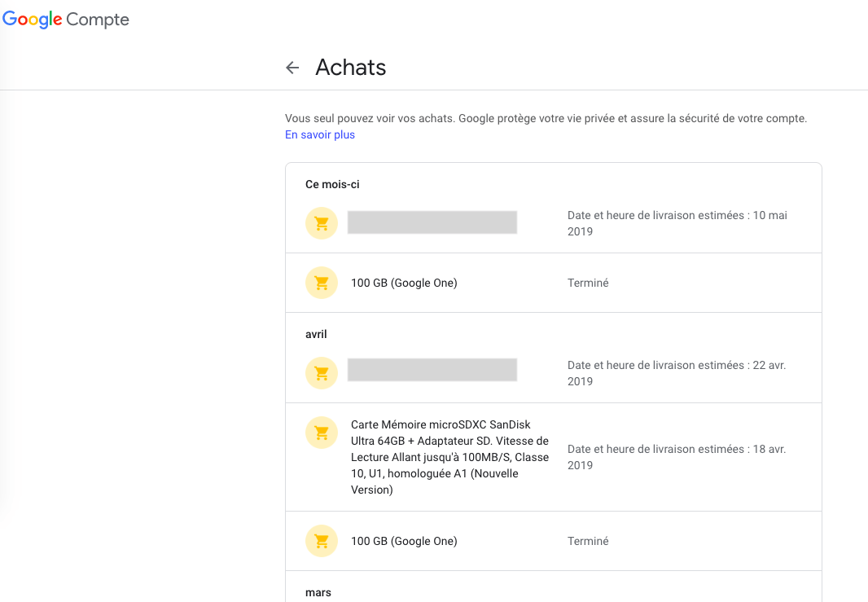Click cart icon beside SanDisk memory card
The height and width of the screenshot is (602, 868).
(x=322, y=433)
